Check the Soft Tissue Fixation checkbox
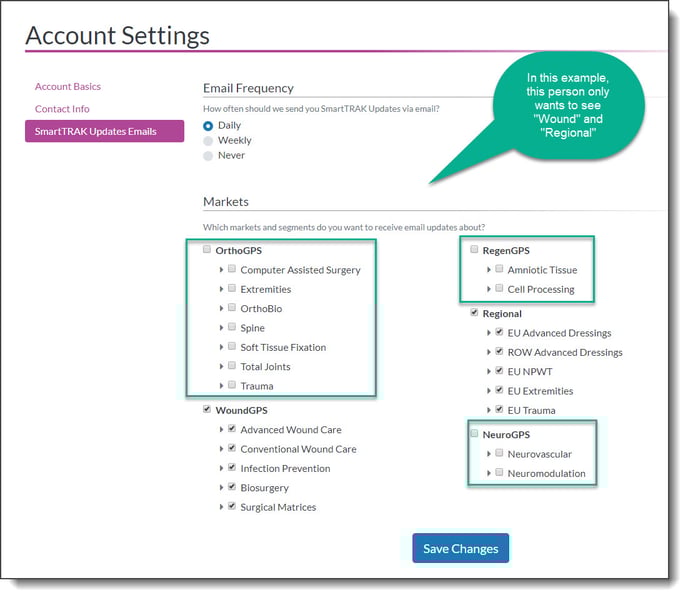 pyautogui.click(x=232, y=346)
